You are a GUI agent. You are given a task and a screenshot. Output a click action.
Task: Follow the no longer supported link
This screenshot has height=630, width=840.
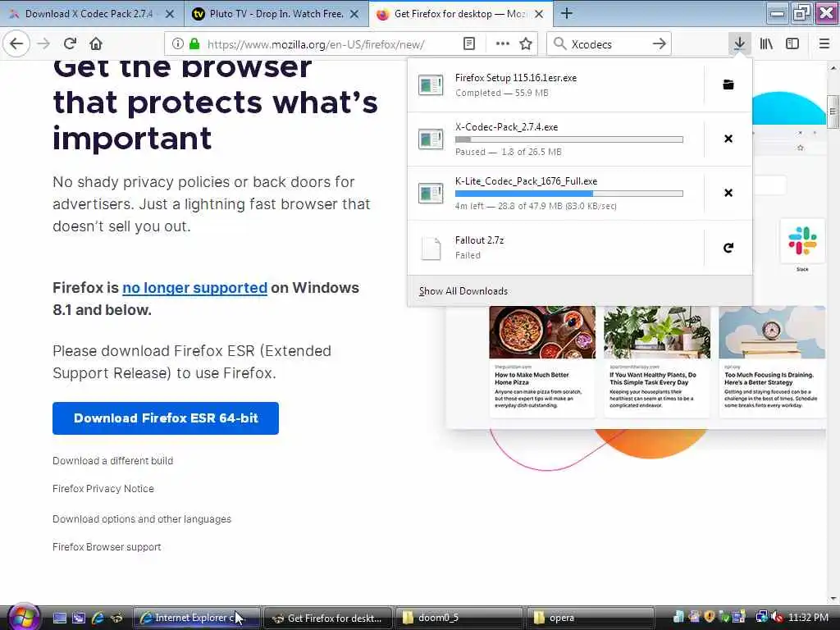pyautogui.click(x=194, y=288)
